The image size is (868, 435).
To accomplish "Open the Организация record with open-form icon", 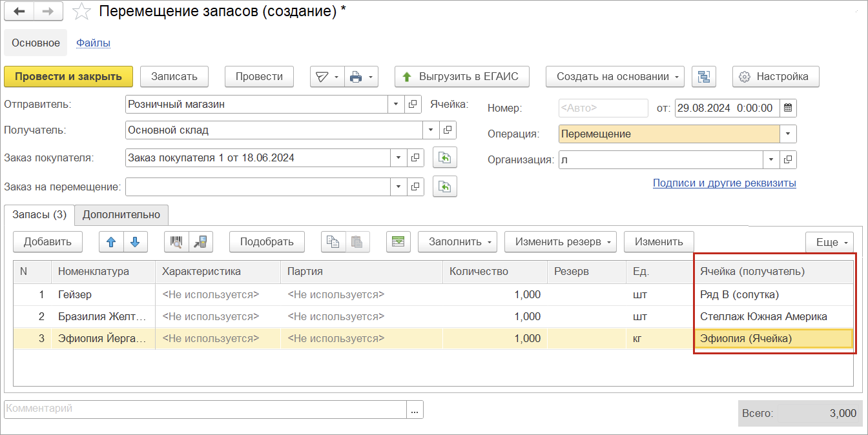I will (788, 159).
